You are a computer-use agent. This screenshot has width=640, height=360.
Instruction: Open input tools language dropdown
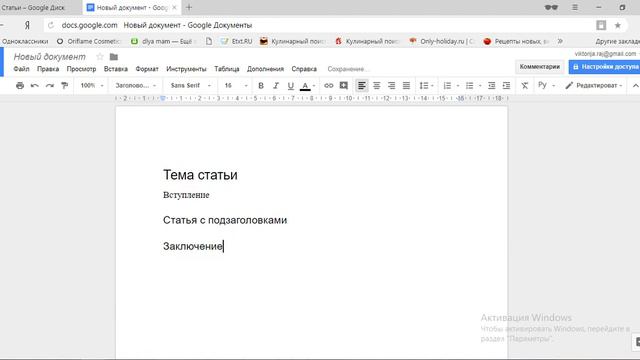click(547, 85)
